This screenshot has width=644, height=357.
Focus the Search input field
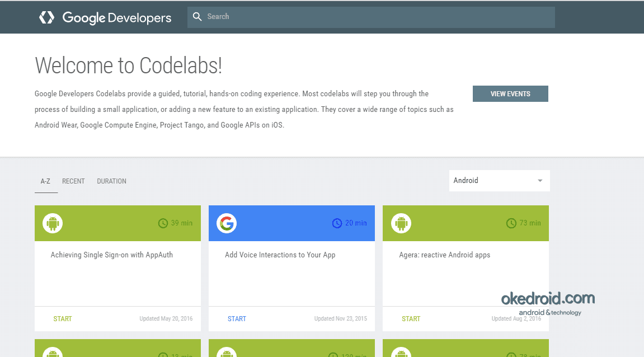pos(371,17)
